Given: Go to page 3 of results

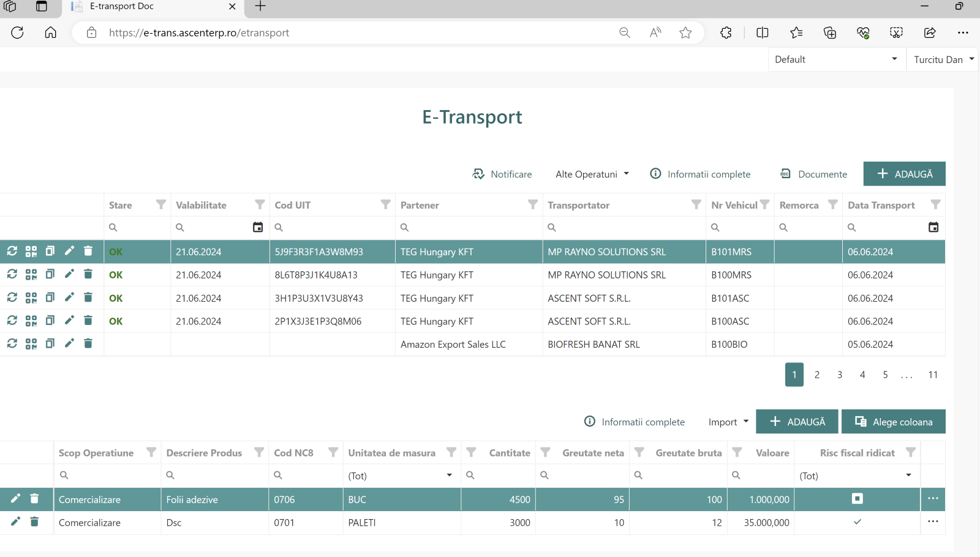Looking at the screenshot, I should (840, 375).
